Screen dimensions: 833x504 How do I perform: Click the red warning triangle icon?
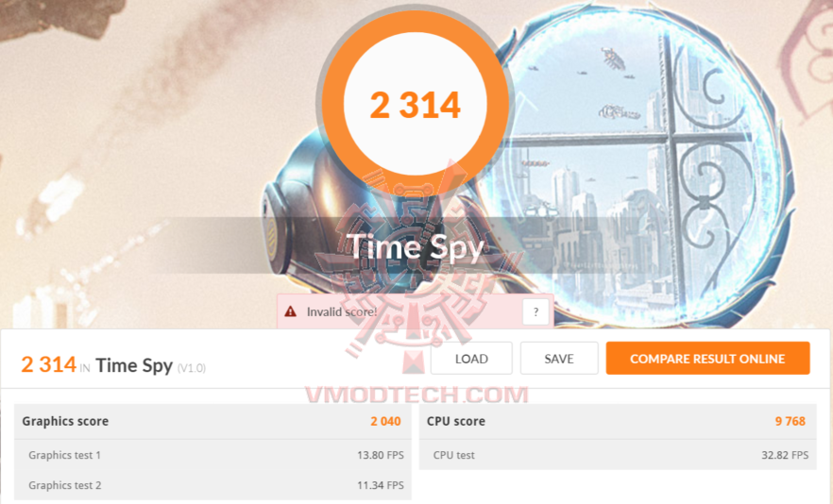click(291, 311)
